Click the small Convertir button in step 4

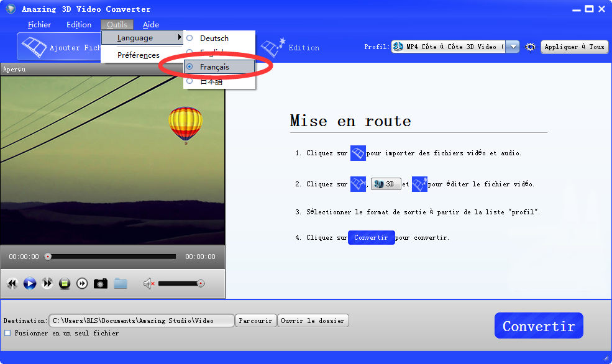tap(371, 238)
